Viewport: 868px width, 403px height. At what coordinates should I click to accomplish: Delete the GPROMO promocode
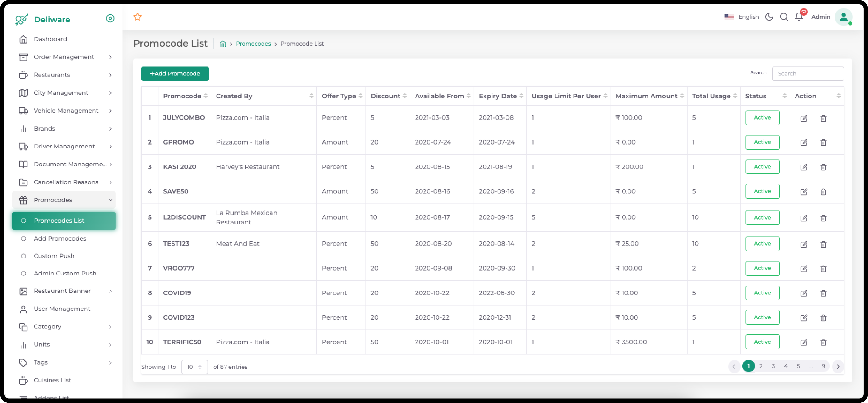[823, 143]
